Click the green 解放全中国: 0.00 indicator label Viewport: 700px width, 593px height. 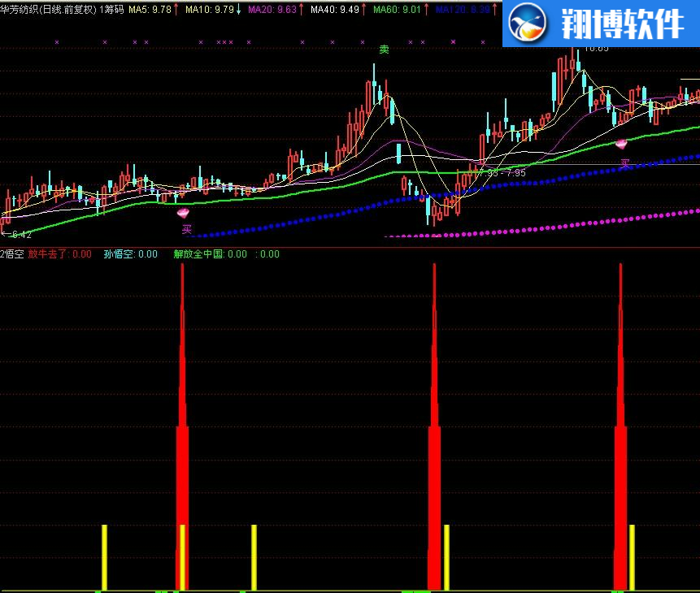tap(210, 254)
